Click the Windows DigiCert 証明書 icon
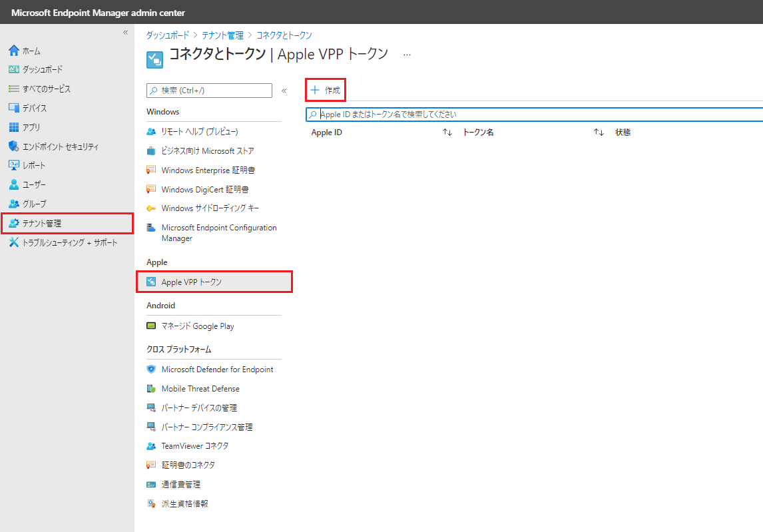 point(151,189)
